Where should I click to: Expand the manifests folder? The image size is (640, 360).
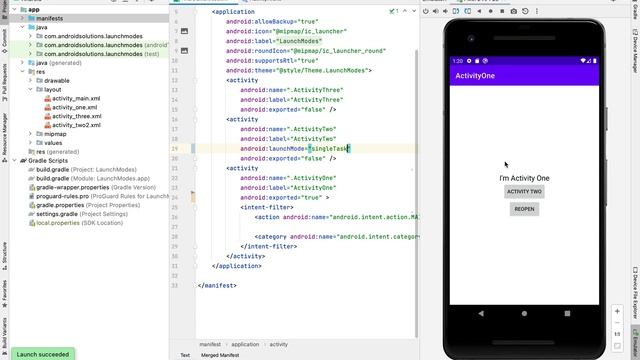(22, 18)
